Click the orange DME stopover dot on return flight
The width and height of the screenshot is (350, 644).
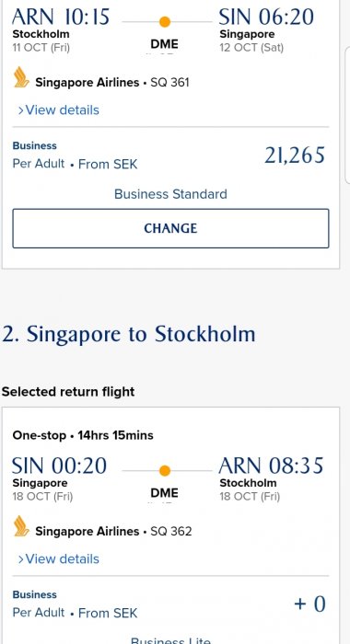pyautogui.click(x=165, y=471)
